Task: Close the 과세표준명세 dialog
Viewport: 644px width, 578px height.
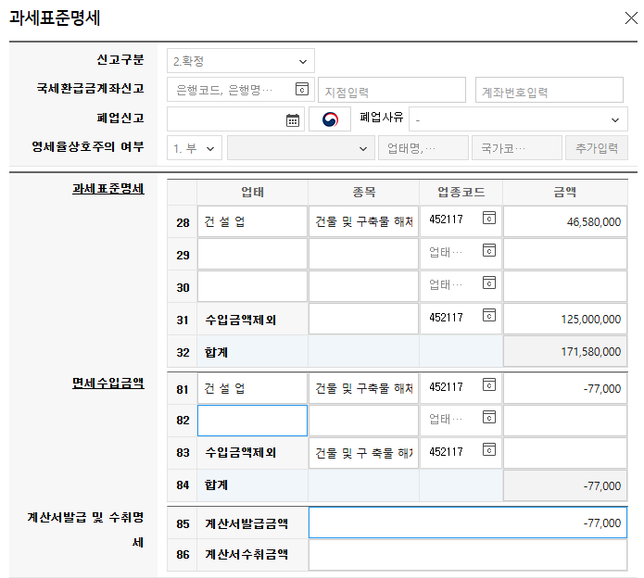Action: 626,17
